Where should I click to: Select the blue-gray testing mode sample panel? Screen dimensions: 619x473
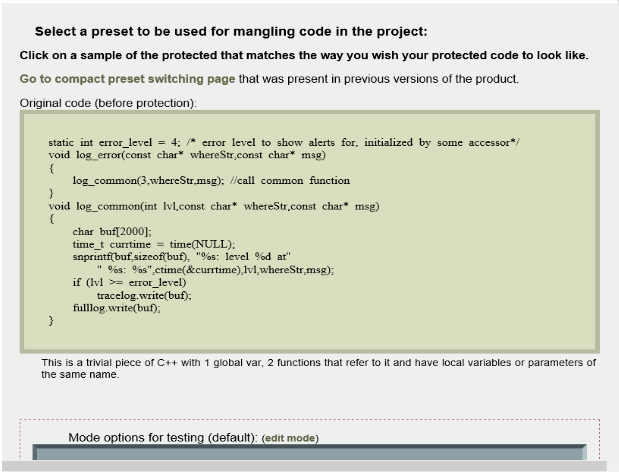click(x=310, y=452)
